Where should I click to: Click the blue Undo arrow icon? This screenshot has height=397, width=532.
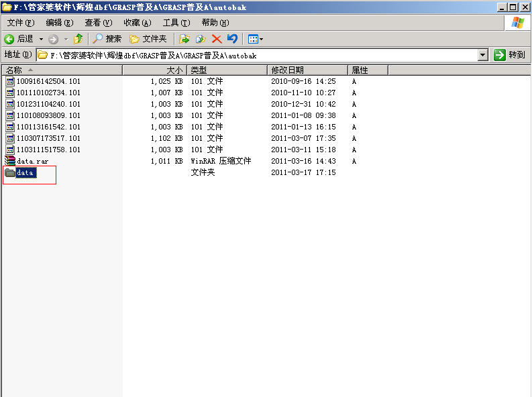click(232, 39)
